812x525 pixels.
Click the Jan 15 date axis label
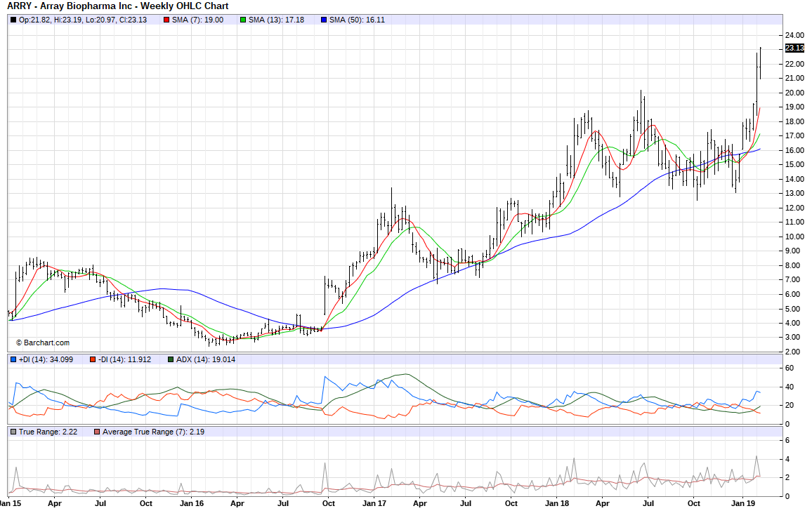click(11, 503)
